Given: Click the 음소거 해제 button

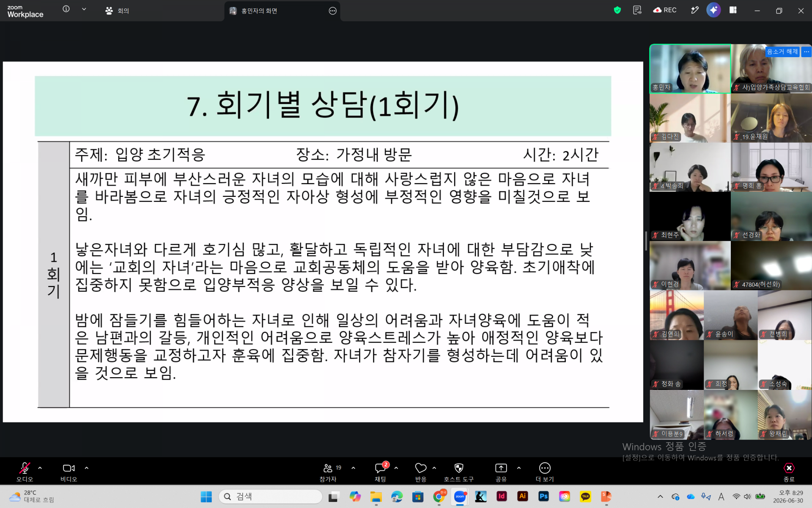Looking at the screenshot, I should click(782, 52).
